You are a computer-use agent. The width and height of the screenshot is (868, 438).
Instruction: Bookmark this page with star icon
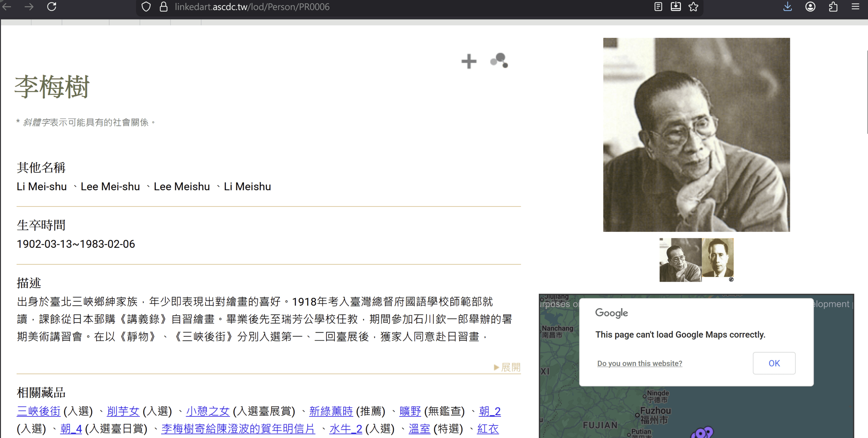coord(693,7)
